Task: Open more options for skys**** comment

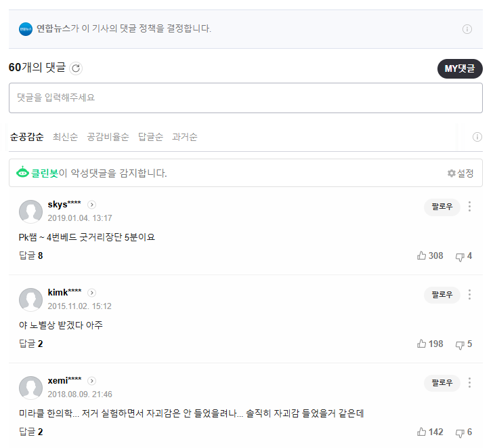Action: [469, 206]
